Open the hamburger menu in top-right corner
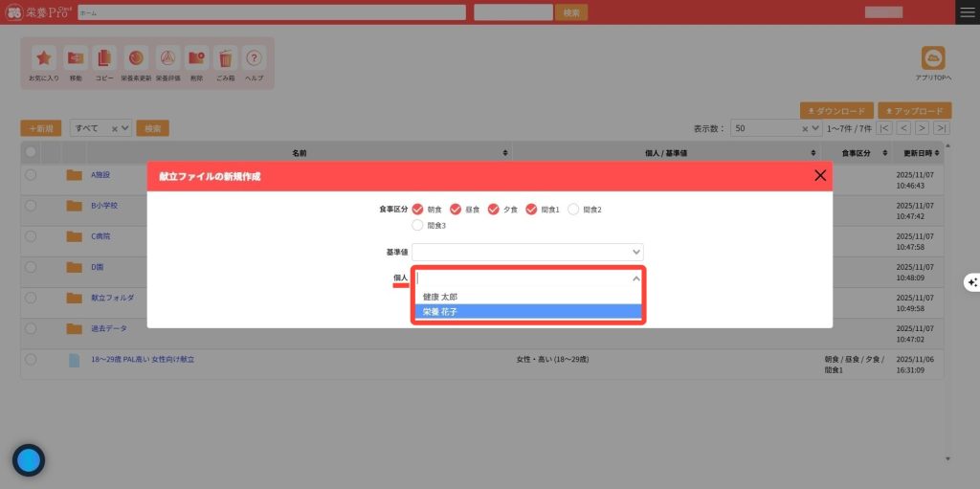This screenshot has height=489, width=980. tap(968, 11)
